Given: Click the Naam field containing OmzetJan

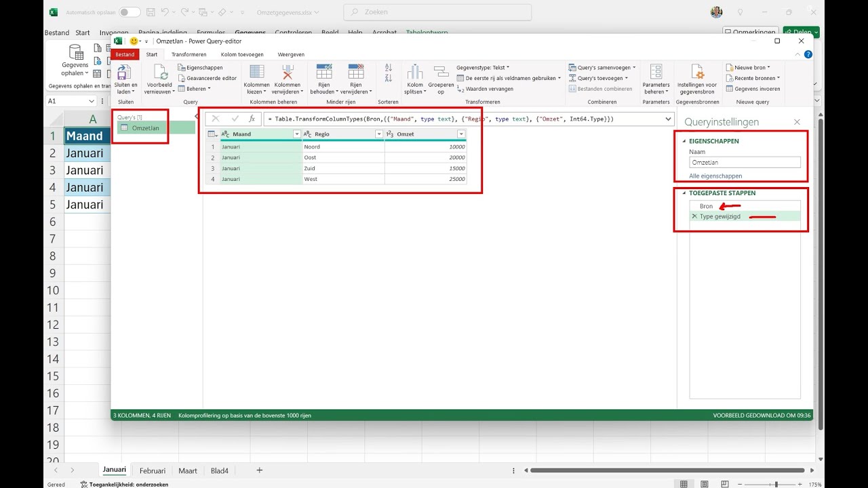Looking at the screenshot, I should tap(745, 163).
